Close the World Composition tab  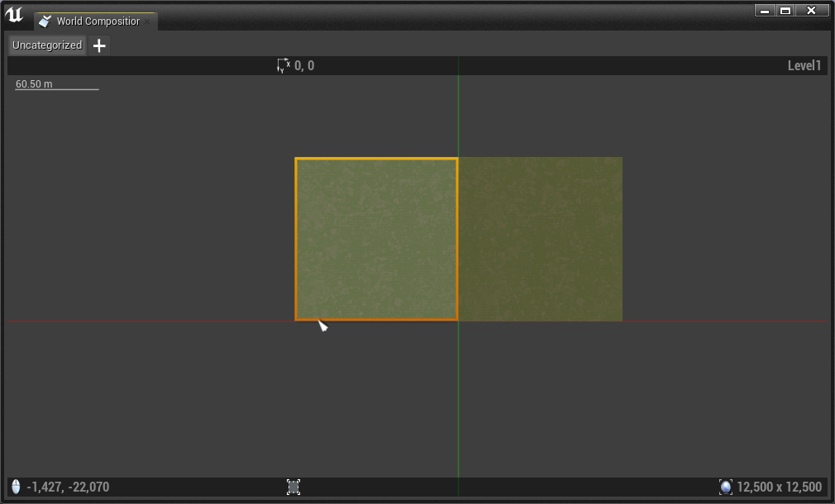[x=147, y=21]
